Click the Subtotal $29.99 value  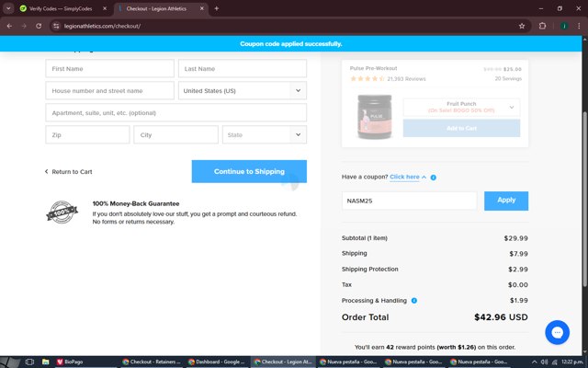tap(515, 238)
